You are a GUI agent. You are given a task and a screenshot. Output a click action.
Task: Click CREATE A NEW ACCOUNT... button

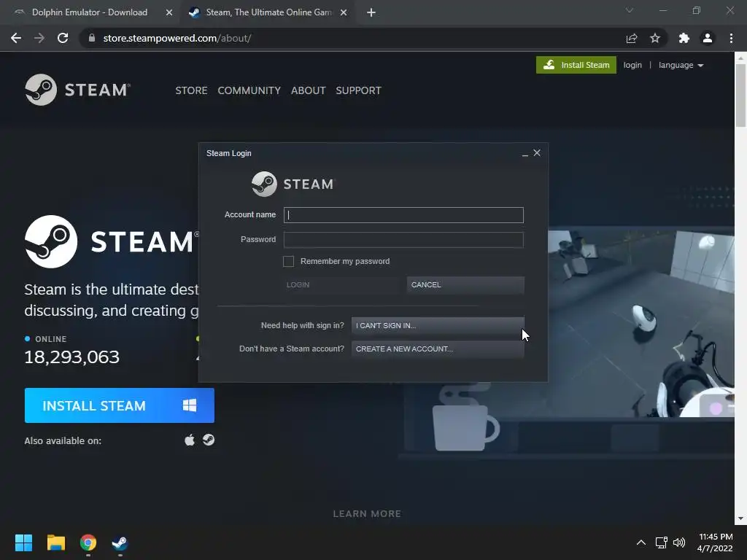pyautogui.click(x=438, y=349)
